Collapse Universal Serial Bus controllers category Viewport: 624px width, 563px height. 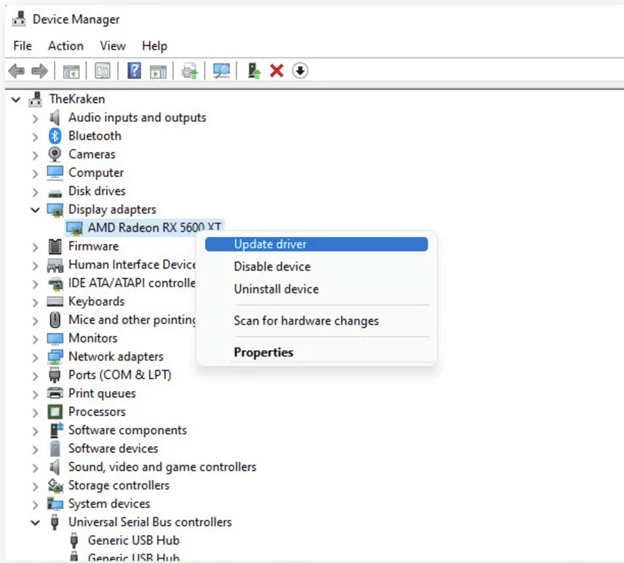click(36, 523)
